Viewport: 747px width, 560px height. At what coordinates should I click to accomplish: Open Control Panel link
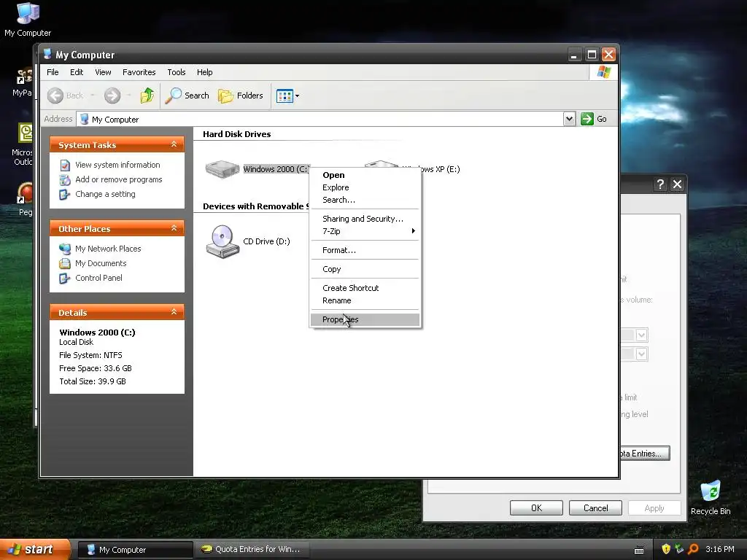click(98, 278)
